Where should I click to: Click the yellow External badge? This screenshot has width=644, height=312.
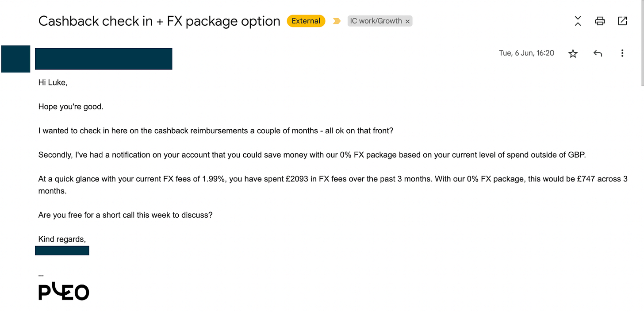tap(306, 21)
